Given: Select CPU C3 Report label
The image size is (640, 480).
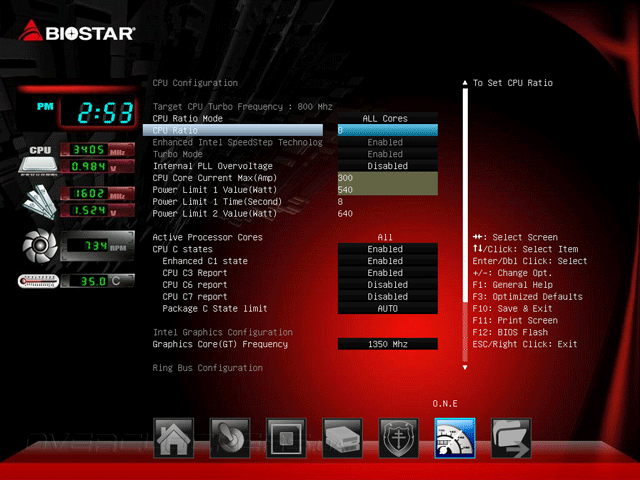Looking at the screenshot, I should tap(195, 273).
